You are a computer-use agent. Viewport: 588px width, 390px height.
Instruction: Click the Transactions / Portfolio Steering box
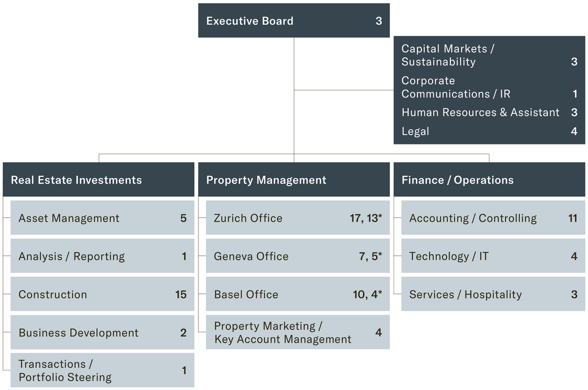click(x=102, y=370)
